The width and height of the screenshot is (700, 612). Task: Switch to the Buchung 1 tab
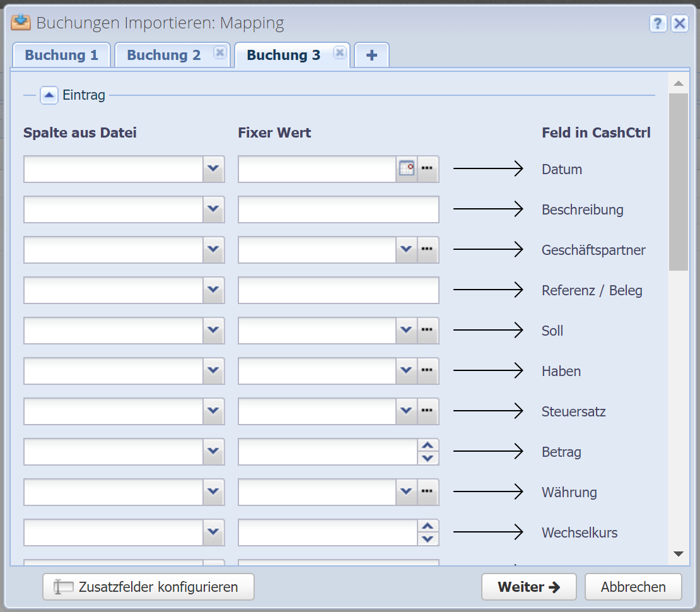click(x=61, y=56)
